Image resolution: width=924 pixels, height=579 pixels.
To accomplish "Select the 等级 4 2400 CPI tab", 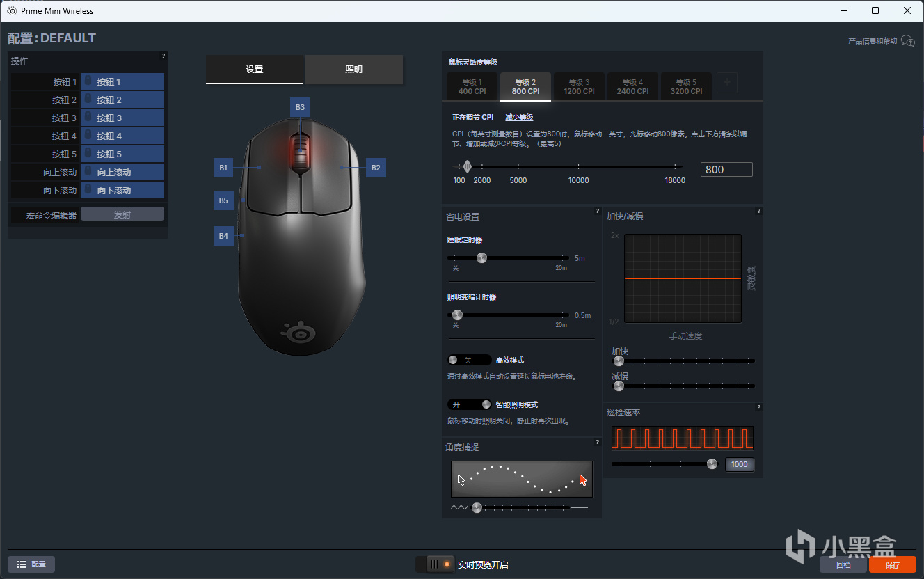I will click(x=632, y=87).
